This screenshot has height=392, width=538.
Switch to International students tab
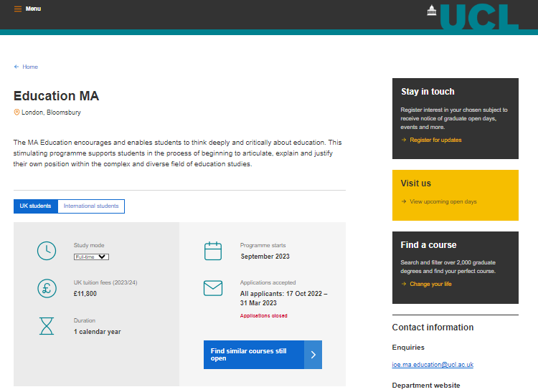coord(91,206)
